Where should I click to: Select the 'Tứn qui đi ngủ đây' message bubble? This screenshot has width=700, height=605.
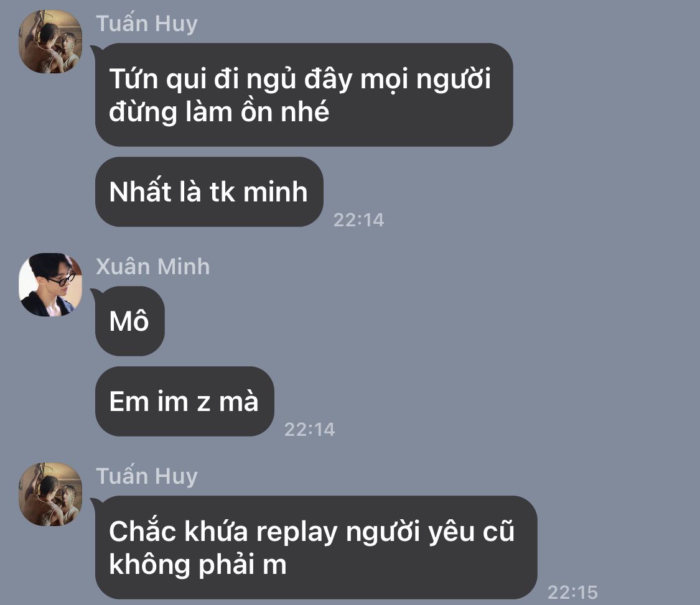(x=304, y=95)
